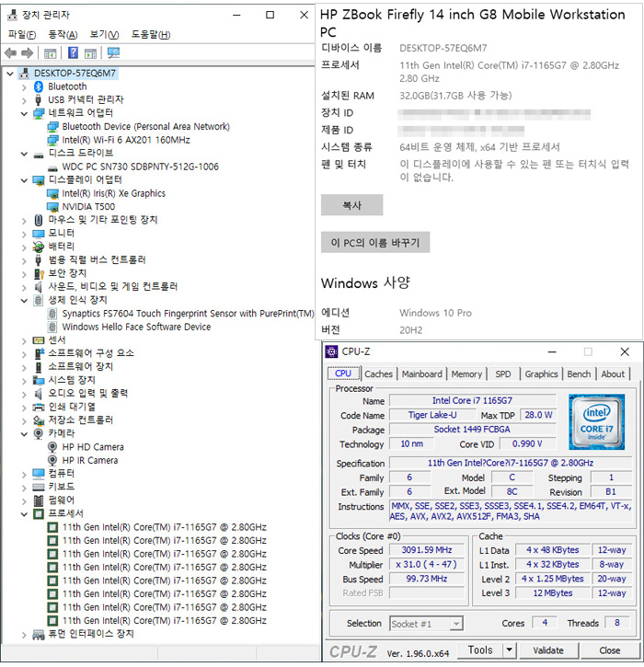Click the forward arrow in Device Manager toolbar

coord(28,53)
